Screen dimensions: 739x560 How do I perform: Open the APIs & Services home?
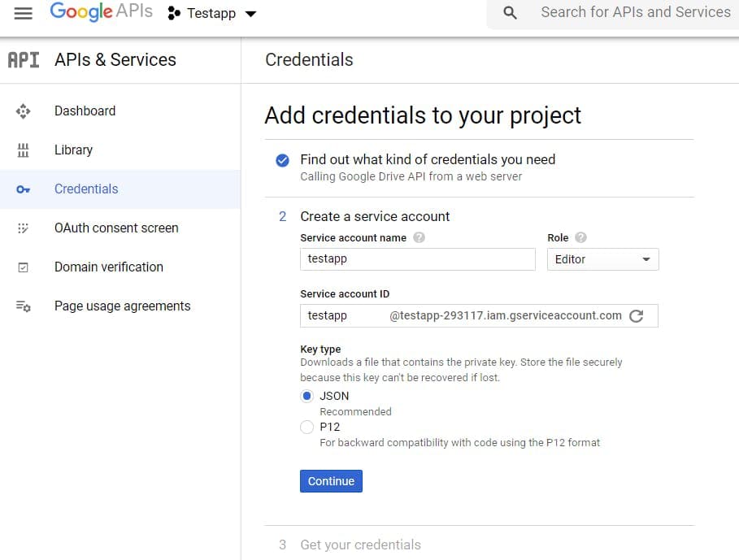pyautogui.click(x=115, y=59)
